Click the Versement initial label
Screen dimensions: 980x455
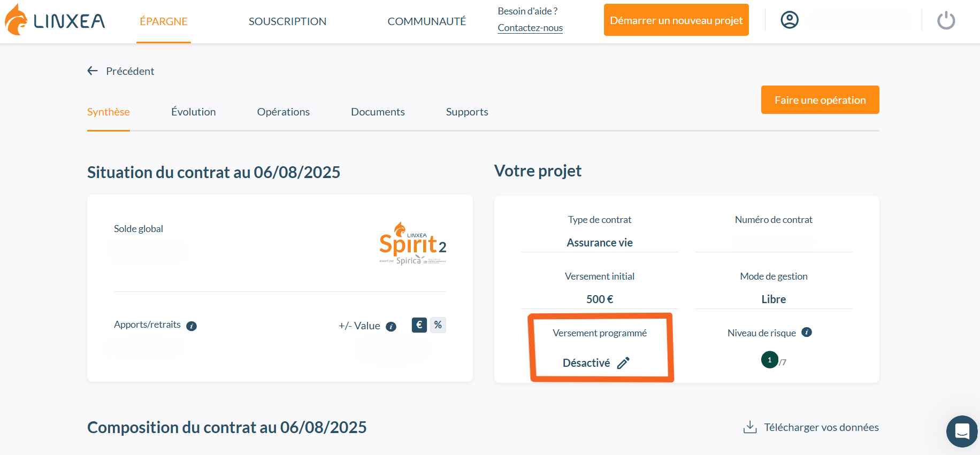pyautogui.click(x=600, y=276)
